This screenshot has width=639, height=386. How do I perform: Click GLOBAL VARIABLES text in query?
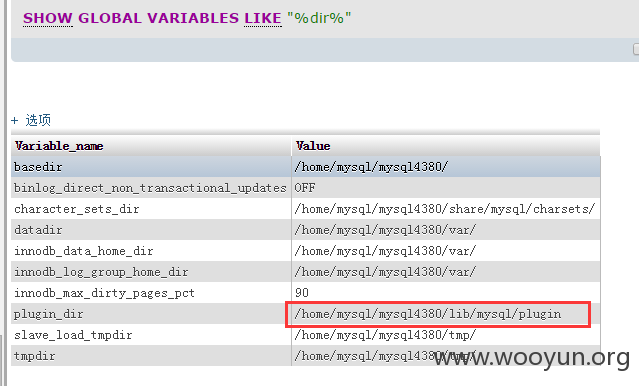159,18
